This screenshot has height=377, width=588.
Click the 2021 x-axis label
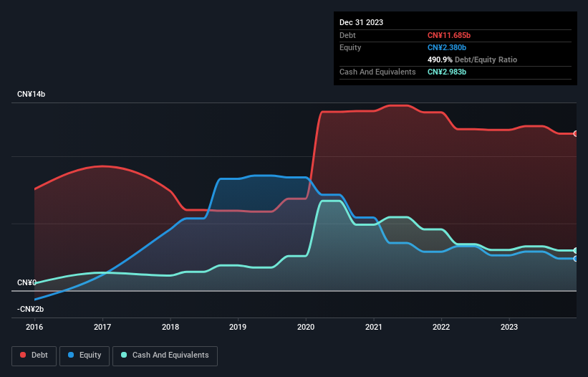pyautogui.click(x=374, y=327)
